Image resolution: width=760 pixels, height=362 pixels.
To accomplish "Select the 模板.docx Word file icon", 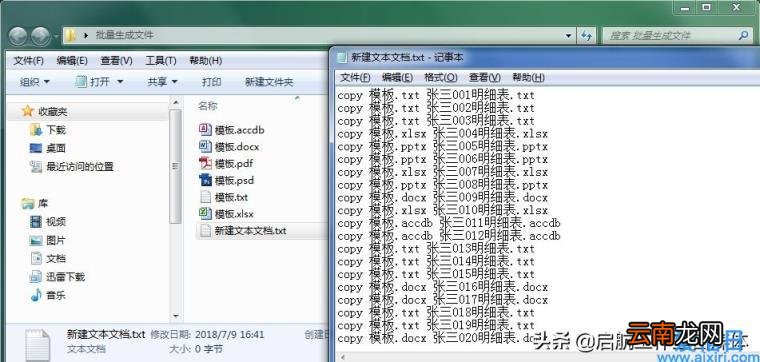I will coord(205,146).
